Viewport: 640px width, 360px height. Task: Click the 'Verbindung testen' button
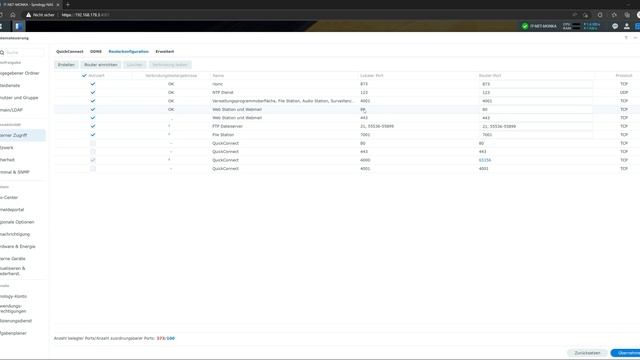(170, 64)
